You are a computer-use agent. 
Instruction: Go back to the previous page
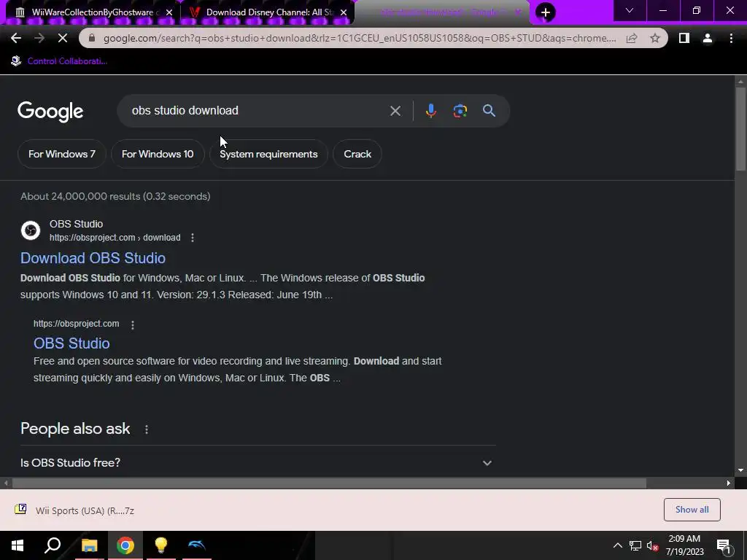[x=16, y=38]
